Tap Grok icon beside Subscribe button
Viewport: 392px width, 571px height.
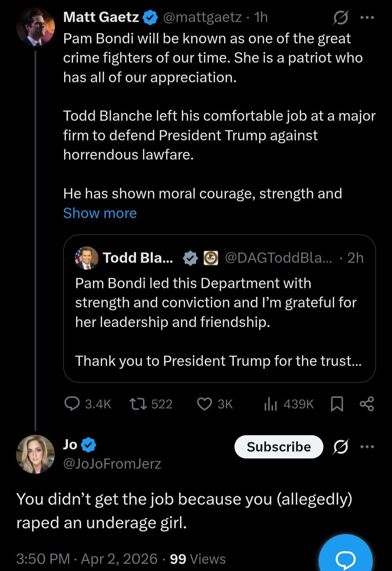coord(340,447)
